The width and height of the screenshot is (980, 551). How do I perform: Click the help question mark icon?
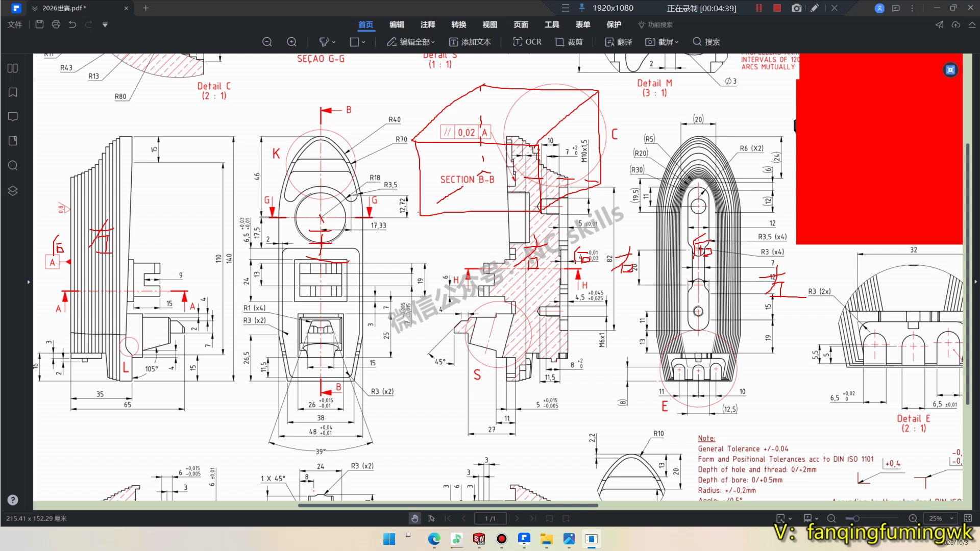tap(13, 500)
